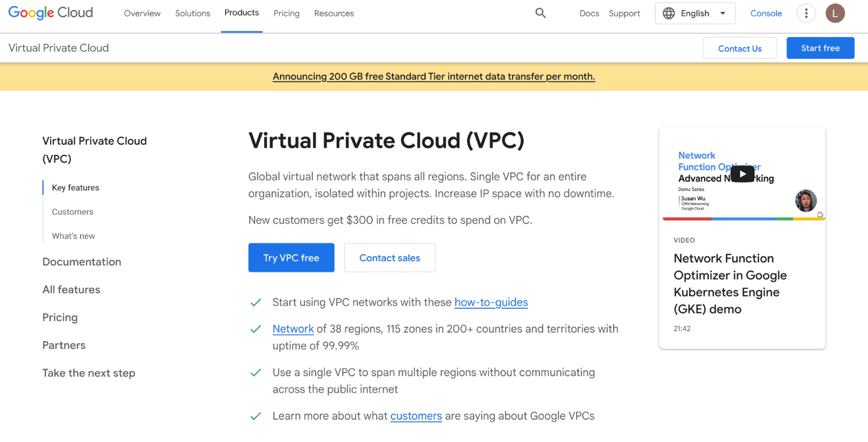Open the search icon in the top bar
This screenshot has height=442, width=868.
point(540,12)
